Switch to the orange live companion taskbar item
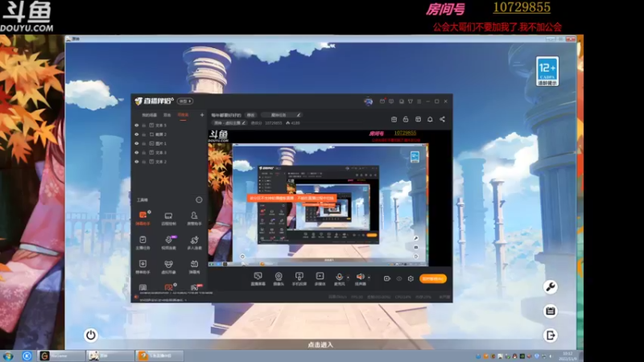This screenshot has width=644, height=362. (159, 356)
